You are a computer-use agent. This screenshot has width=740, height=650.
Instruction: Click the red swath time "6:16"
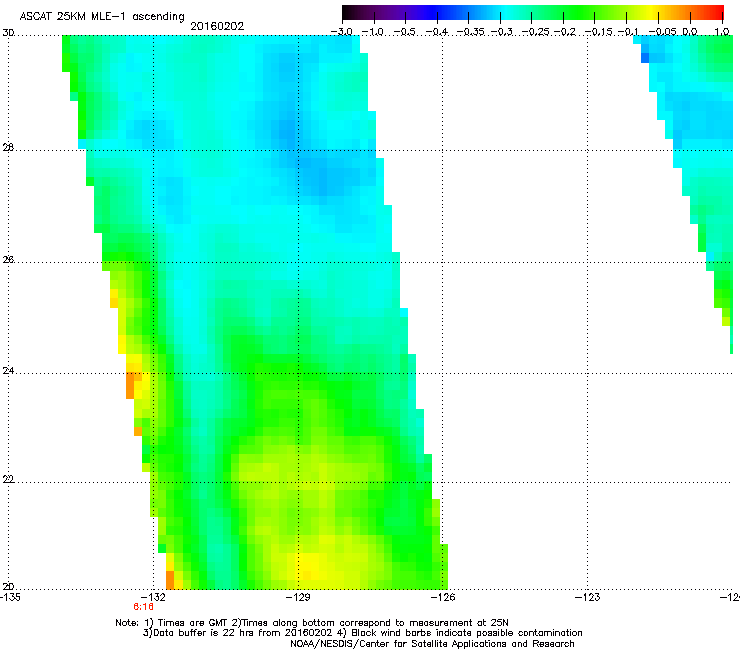coord(143,607)
